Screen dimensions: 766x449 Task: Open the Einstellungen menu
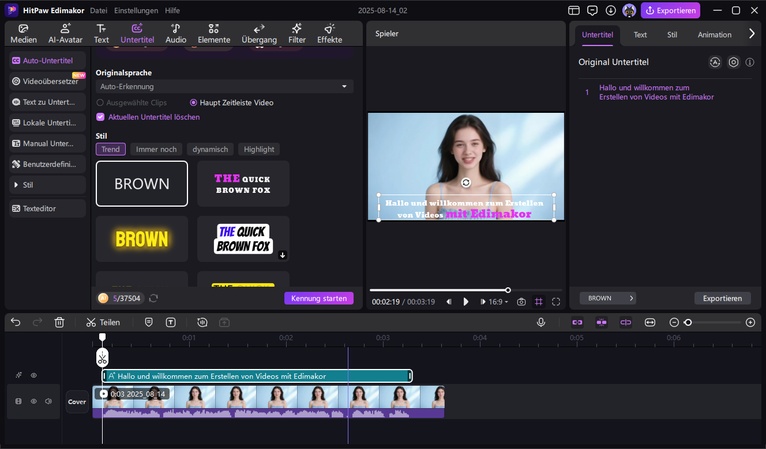coord(136,10)
